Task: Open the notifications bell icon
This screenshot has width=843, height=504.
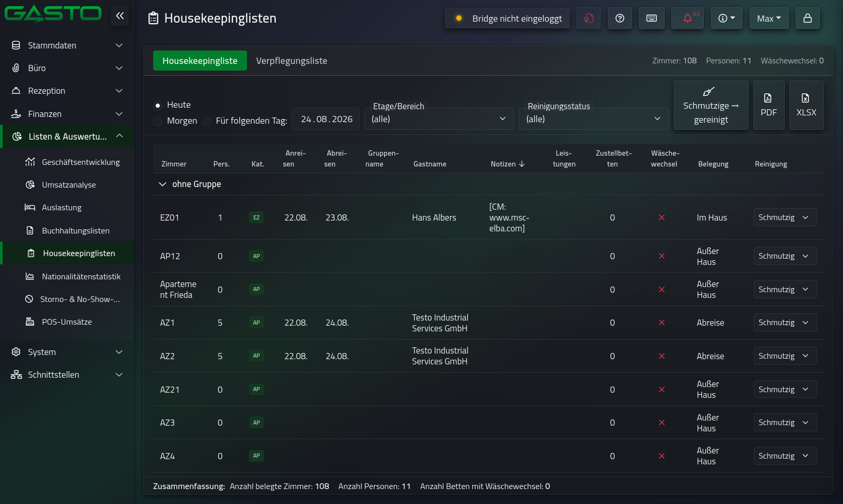Action: 687,18
